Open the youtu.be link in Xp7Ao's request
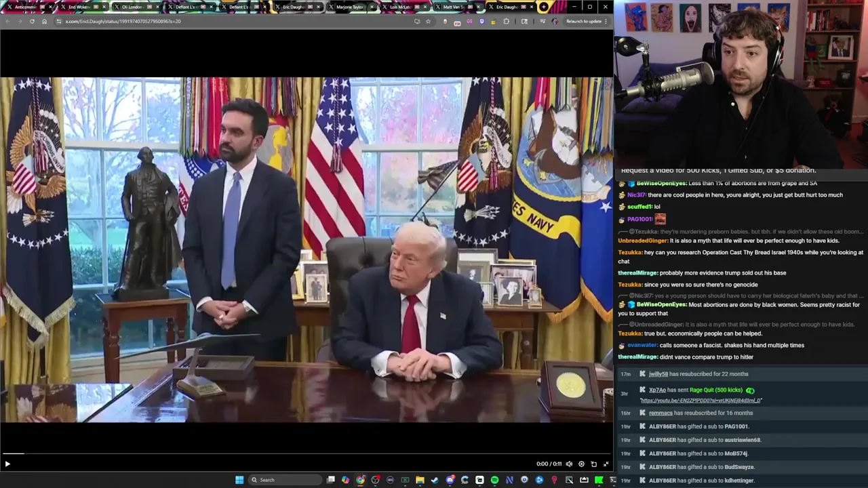This screenshot has width=868, height=488. (x=701, y=401)
